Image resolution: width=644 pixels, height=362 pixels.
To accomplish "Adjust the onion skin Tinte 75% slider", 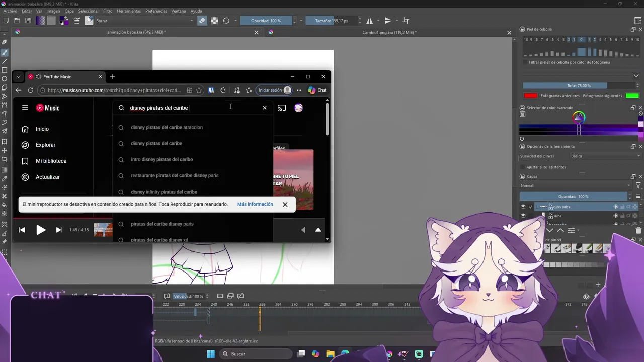I will pyautogui.click(x=579, y=86).
